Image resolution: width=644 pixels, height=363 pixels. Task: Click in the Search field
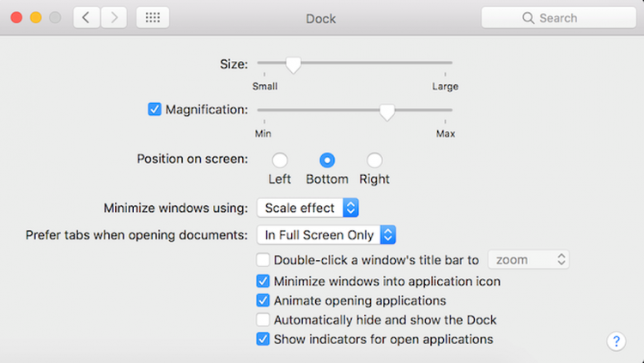559,18
